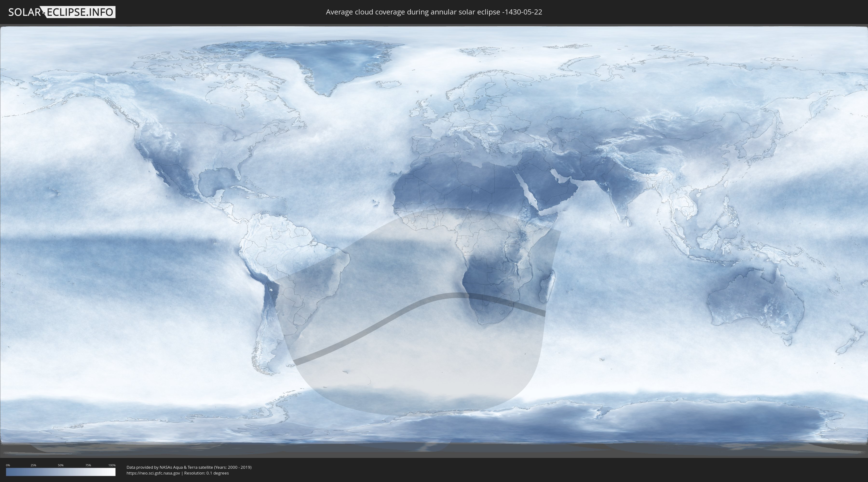Image resolution: width=868 pixels, height=482 pixels.
Task: Click the neo.sci.gsfc.nasa.gov URL text
Action: (x=153, y=473)
